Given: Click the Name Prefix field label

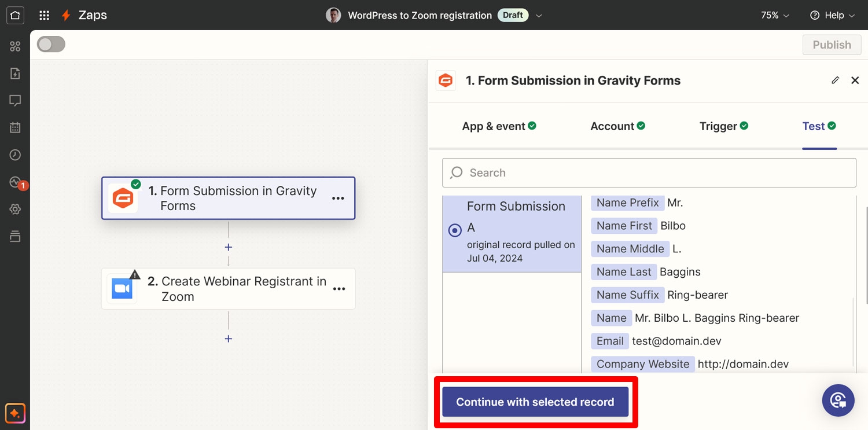Looking at the screenshot, I should (627, 203).
